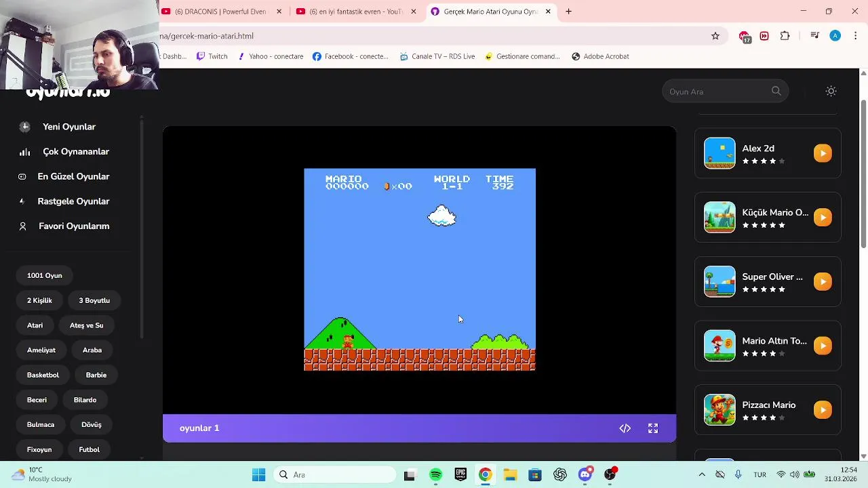This screenshot has width=868, height=488.
Task: Open Epic Games Launcher from the taskbar
Action: [x=460, y=475]
